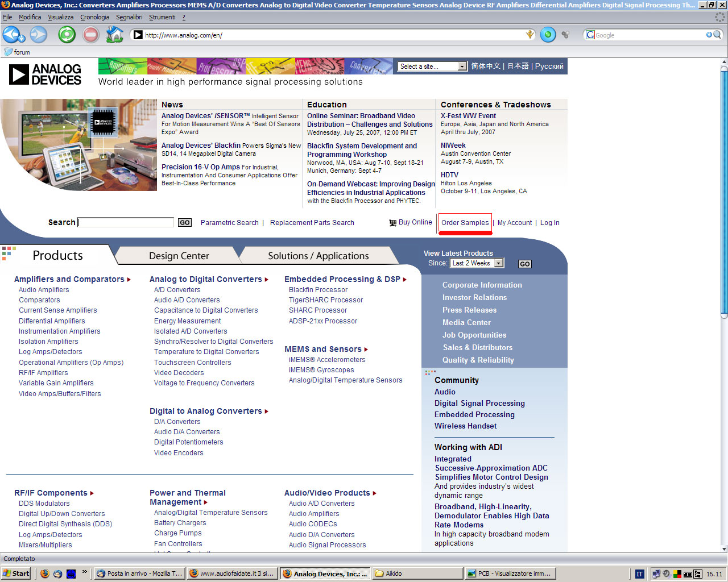Click the room photo with Analog Devices chip
Screen dimensions: 728x582
(x=78, y=145)
